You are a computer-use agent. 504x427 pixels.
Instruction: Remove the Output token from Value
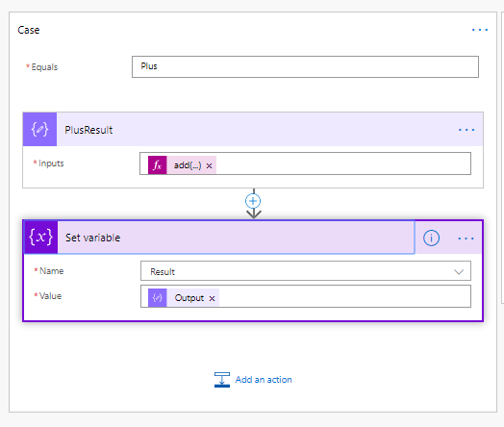(x=212, y=298)
